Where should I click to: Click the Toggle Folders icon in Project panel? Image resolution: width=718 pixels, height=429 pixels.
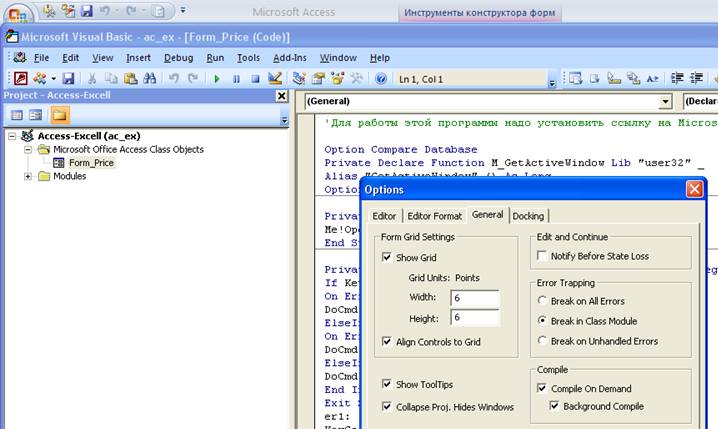(60, 115)
